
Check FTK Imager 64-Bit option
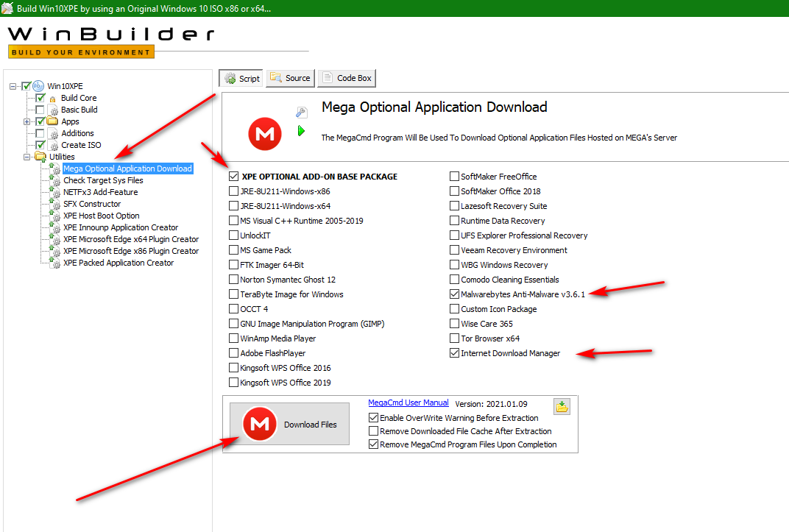(x=233, y=265)
